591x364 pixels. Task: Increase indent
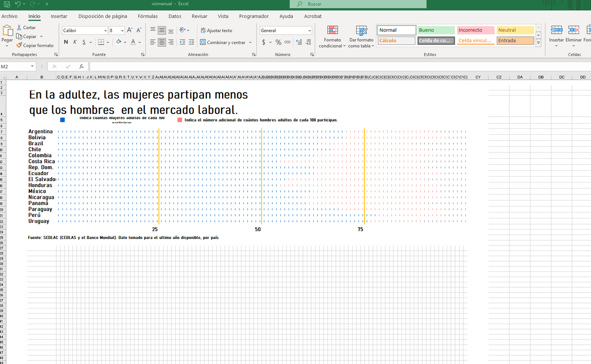(191, 42)
